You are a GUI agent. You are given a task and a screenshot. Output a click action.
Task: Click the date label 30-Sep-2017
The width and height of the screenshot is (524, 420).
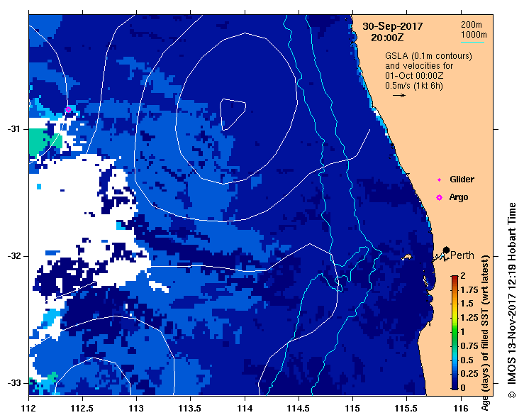coord(393,26)
